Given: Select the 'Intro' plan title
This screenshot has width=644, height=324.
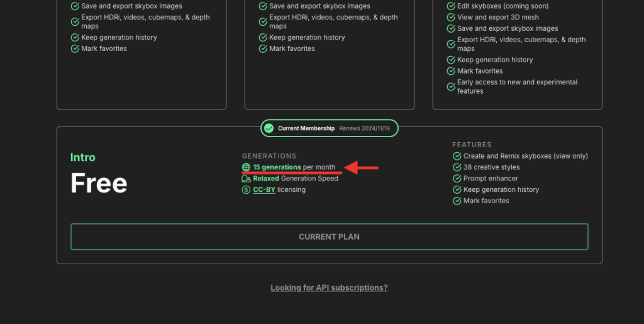Looking at the screenshot, I should pyautogui.click(x=82, y=157).
